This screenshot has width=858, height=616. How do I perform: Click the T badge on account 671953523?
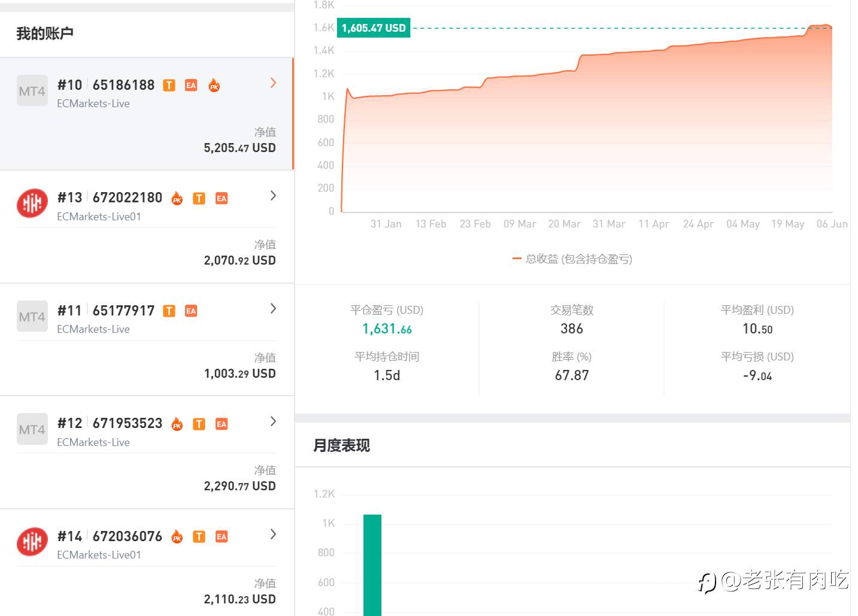pos(199,424)
